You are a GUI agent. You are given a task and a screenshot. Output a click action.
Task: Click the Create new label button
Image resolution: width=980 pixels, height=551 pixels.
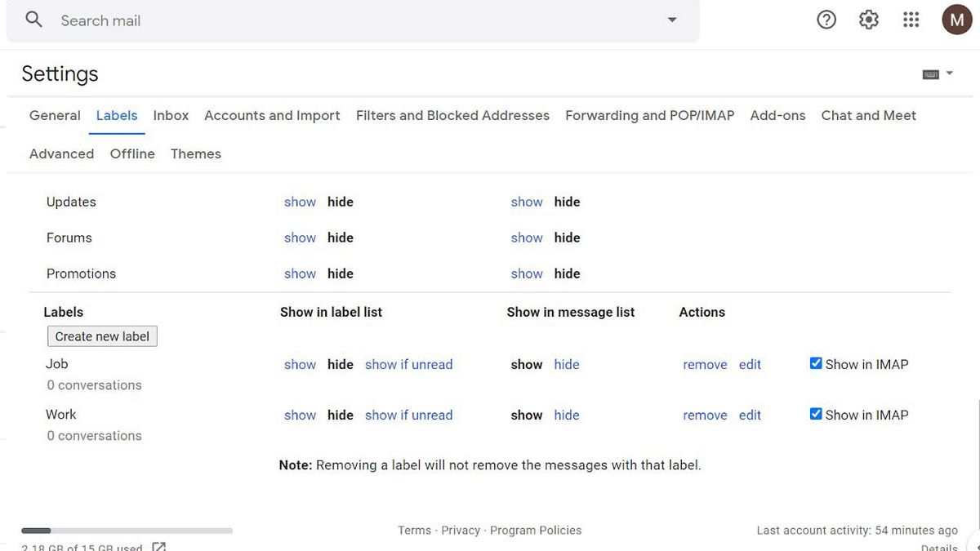(x=101, y=335)
